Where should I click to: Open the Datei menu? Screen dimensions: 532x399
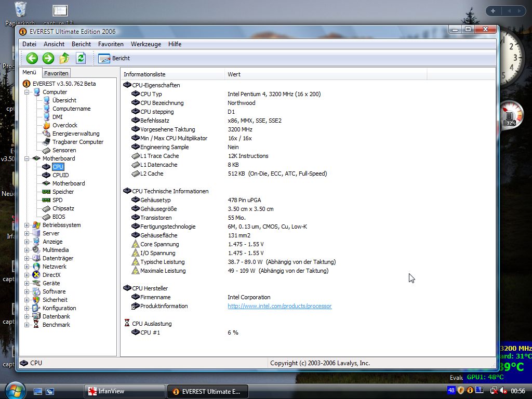coord(29,44)
